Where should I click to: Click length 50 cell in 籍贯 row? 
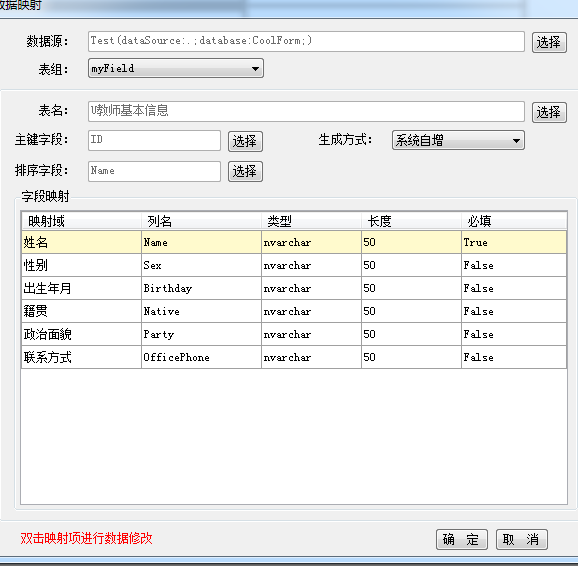tap(411, 311)
